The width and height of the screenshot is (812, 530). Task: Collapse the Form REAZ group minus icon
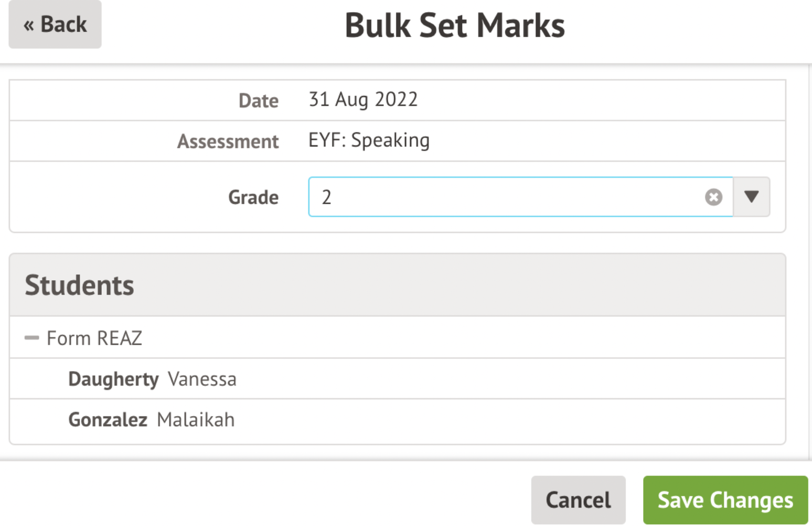(32, 338)
